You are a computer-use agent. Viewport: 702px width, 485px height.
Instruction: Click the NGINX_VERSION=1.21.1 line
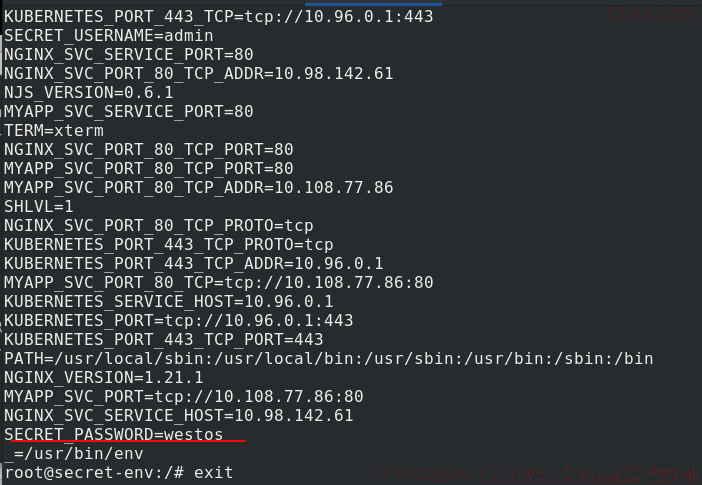pyautogui.click(x=104, y=378)
